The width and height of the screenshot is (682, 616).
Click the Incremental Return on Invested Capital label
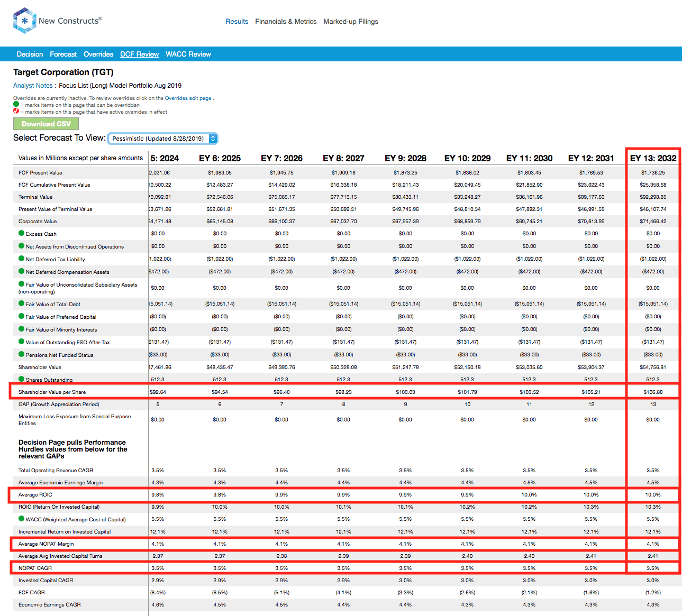pyautogui.click(x=65, y=532)
